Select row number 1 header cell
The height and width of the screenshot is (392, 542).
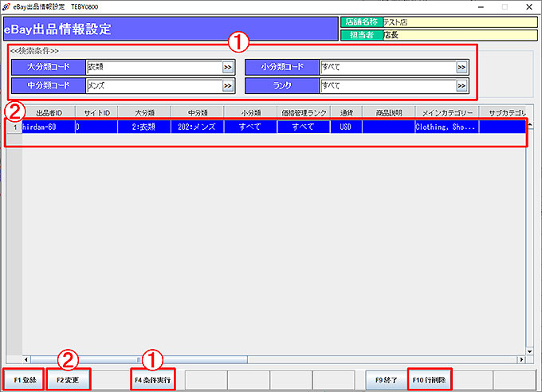coord(14,127)
